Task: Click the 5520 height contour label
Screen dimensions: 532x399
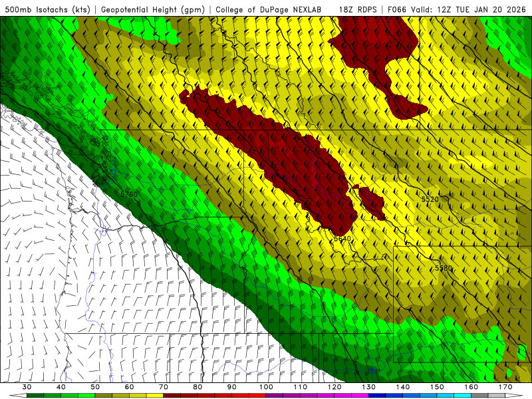Action: (x=430, y=199)
